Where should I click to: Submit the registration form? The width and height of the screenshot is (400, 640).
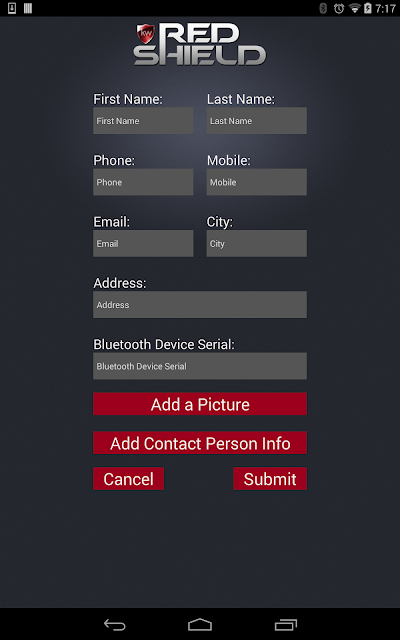tap(270, 478)
